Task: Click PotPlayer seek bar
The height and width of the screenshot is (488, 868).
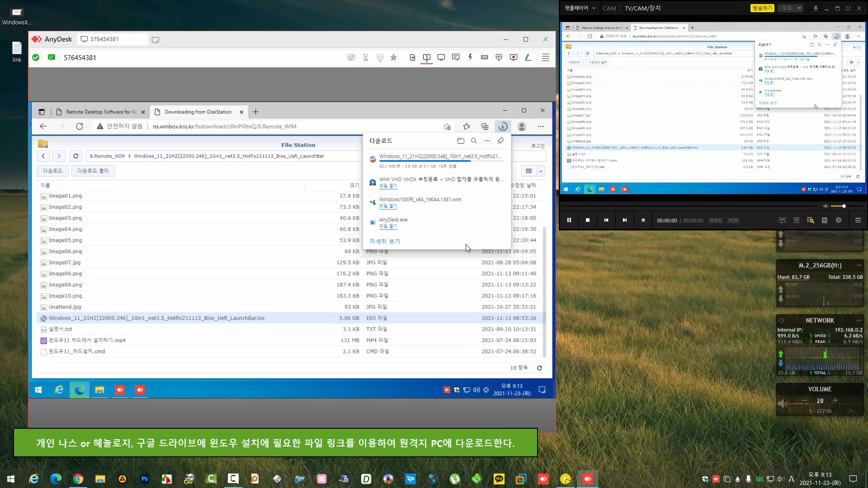Action: (689, 206)
